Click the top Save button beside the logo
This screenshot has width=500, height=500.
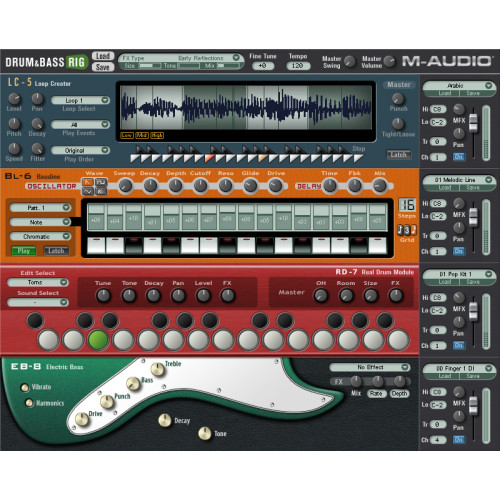coord(103,67)
